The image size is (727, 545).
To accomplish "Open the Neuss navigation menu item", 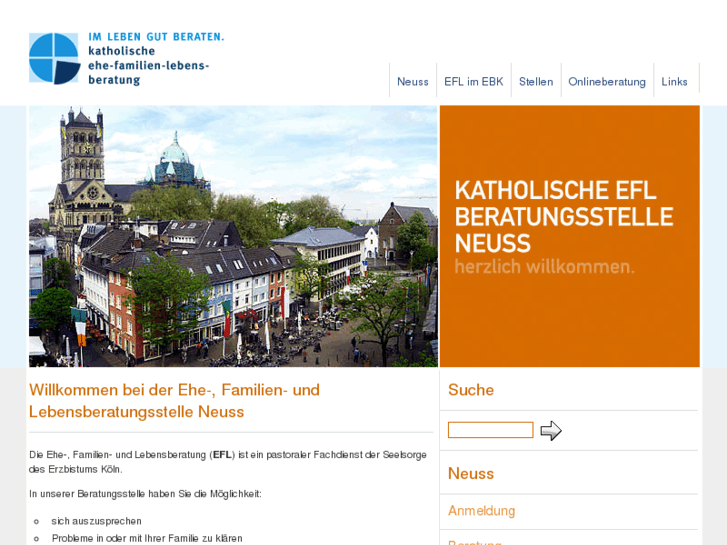I will coord(412,82).
